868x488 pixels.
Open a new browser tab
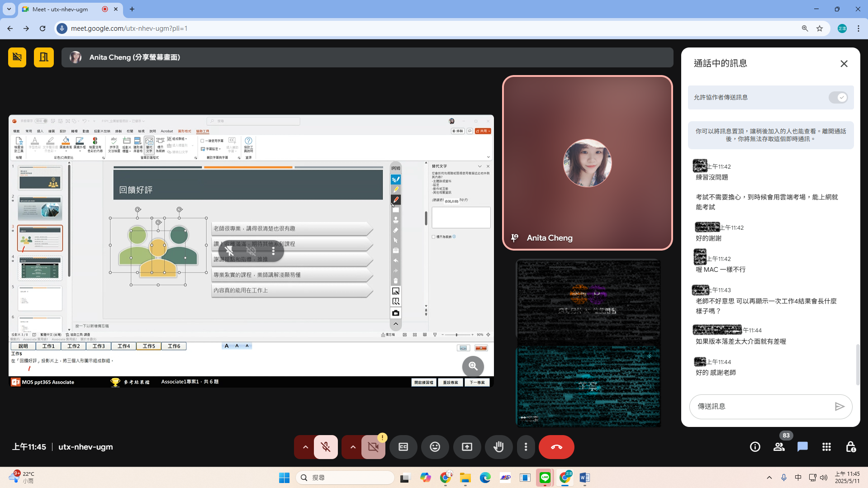tap(132, 9)
